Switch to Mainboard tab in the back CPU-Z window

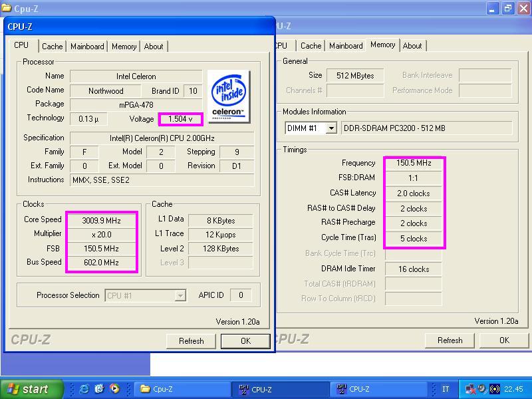346,46
